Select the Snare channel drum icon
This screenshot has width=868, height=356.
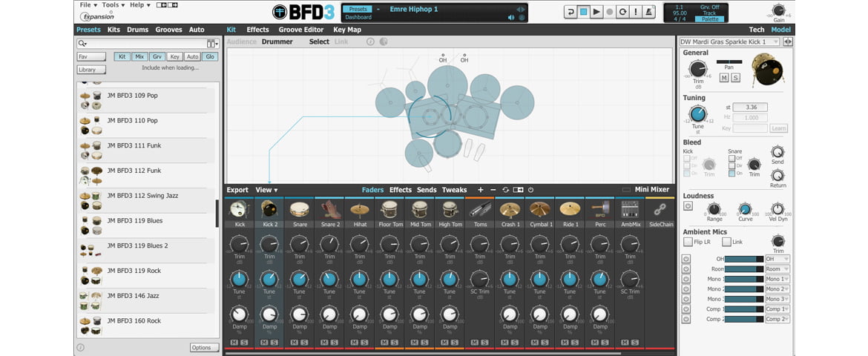click(x=300, y=209)
